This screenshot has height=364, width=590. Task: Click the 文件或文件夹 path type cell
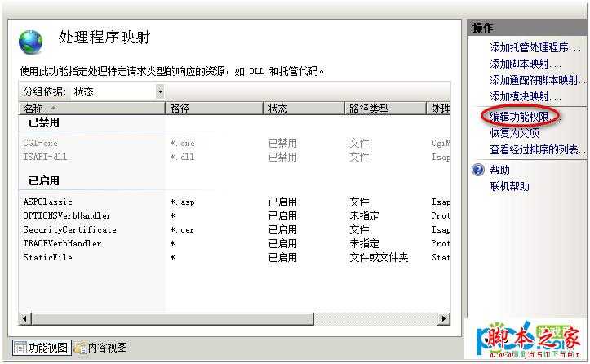379,257
